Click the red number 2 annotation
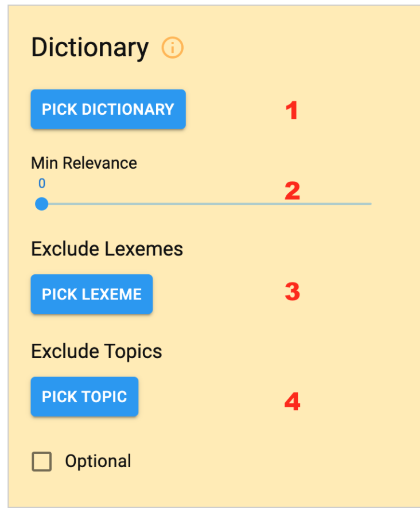420x513 pixels. (x=292, y=191)
